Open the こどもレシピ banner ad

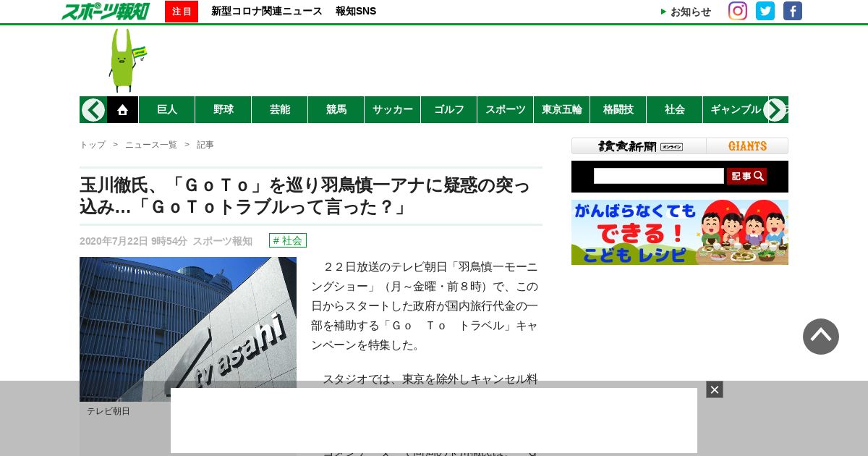(x=680, y=232)
